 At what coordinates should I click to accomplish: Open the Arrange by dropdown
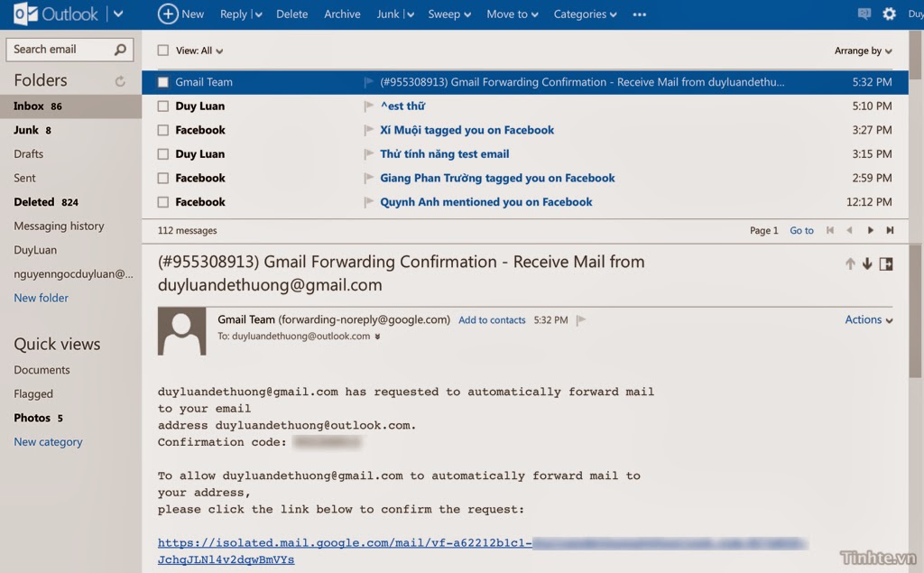click(863, 51)
